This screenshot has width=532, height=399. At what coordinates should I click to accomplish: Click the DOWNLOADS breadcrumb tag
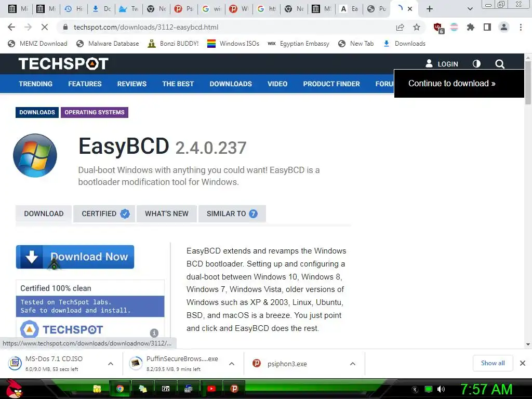coord(37,112)
